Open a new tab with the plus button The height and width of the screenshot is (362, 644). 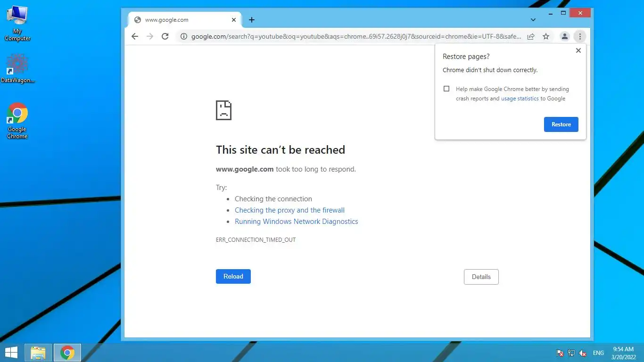coord(252,20)
